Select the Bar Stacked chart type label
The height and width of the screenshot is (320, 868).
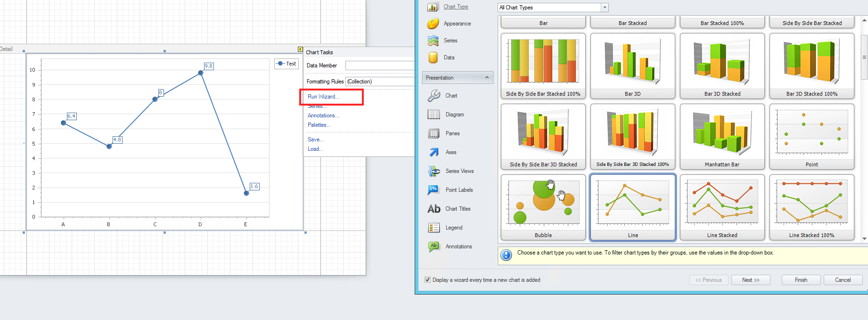[x=633, y=23]
